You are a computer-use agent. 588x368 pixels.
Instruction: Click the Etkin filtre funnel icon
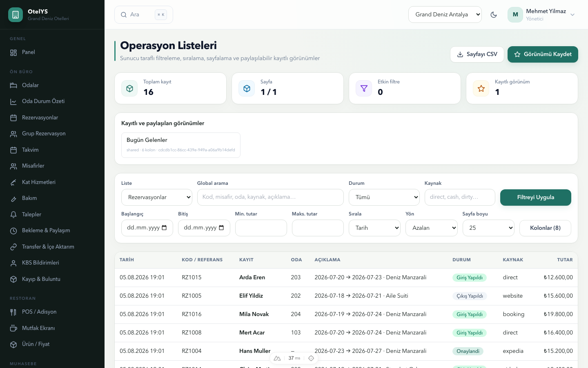click(364, 88)
